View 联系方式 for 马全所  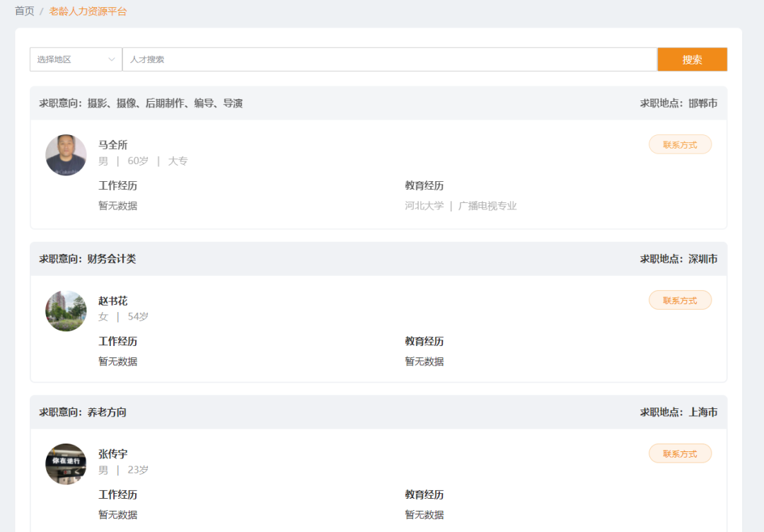tap(680, 145)
